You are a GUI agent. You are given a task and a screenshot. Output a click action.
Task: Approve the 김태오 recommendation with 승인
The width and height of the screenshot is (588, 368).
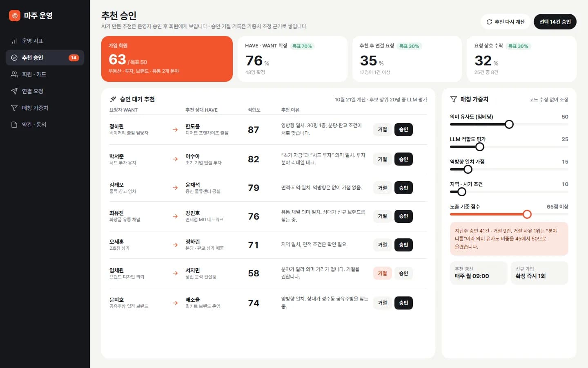point(403,188)
